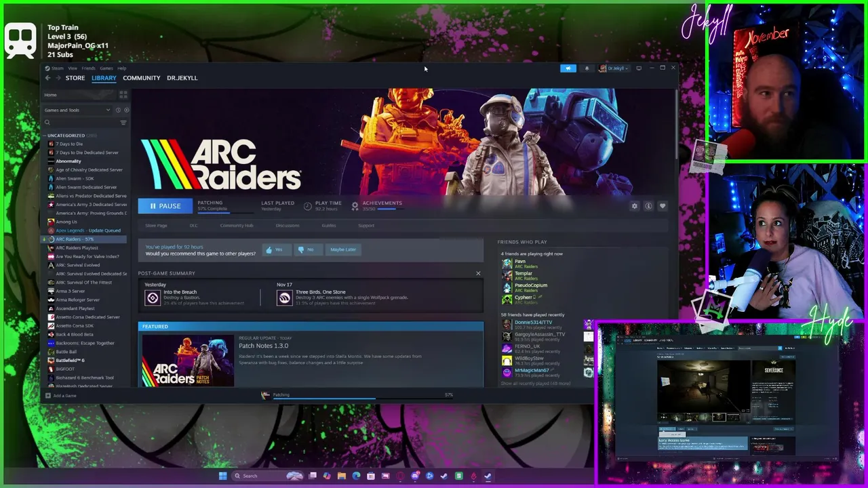Open the Community Hub link

pos(237,226)
